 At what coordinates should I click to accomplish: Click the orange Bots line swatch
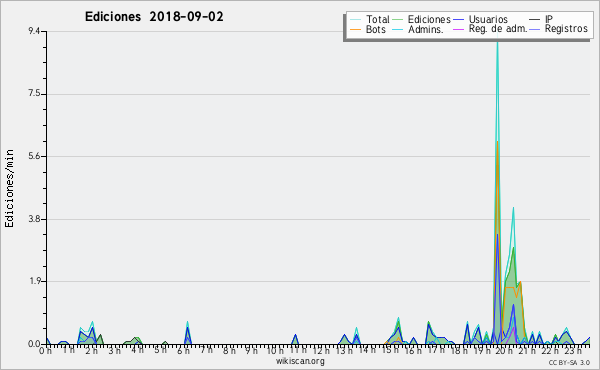(x=356, y=29)
